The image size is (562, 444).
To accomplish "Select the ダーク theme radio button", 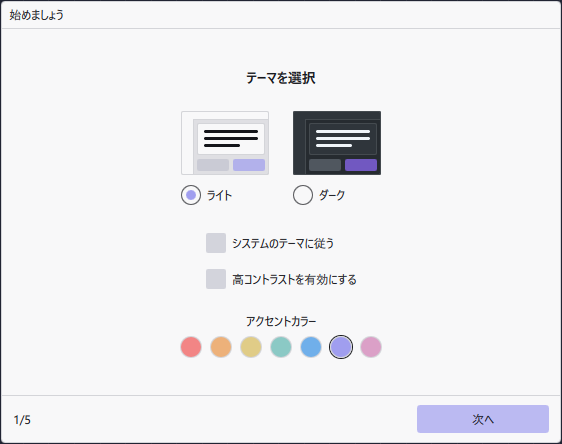I will pyautogui.click(x=303, y=195).
